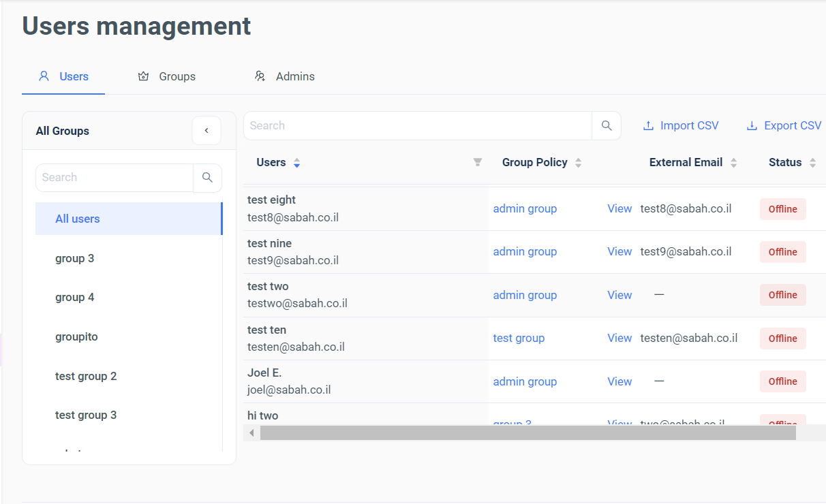Focus the main users search field
Viewport: 826px width, 504px height.
(418, 126)
